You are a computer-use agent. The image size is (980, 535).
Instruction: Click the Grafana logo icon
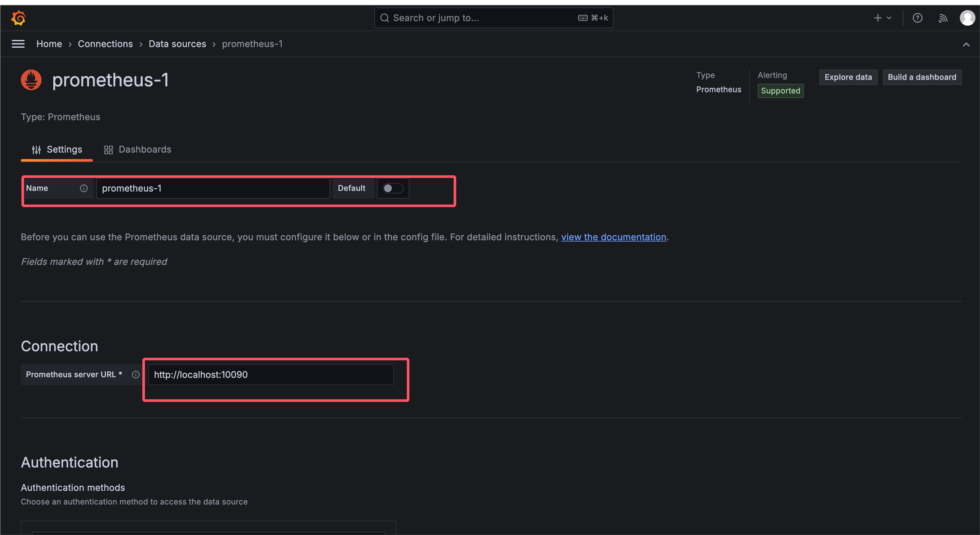(18, 18)
